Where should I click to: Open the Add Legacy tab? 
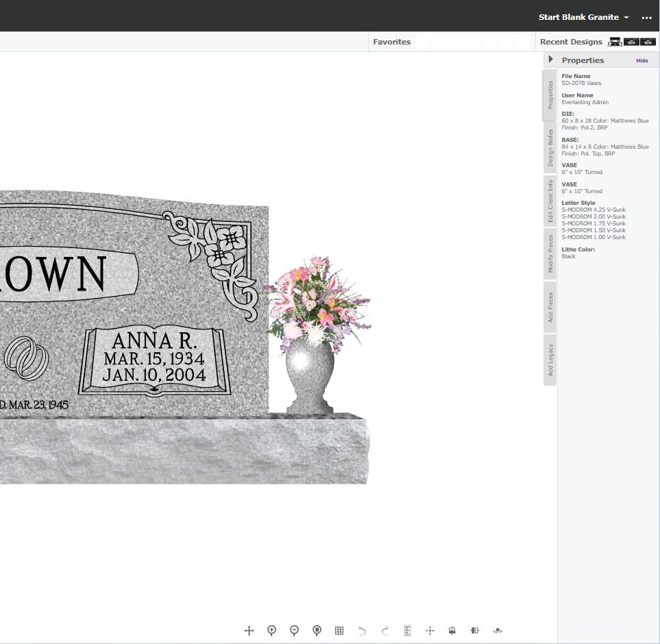coord(550,360)
